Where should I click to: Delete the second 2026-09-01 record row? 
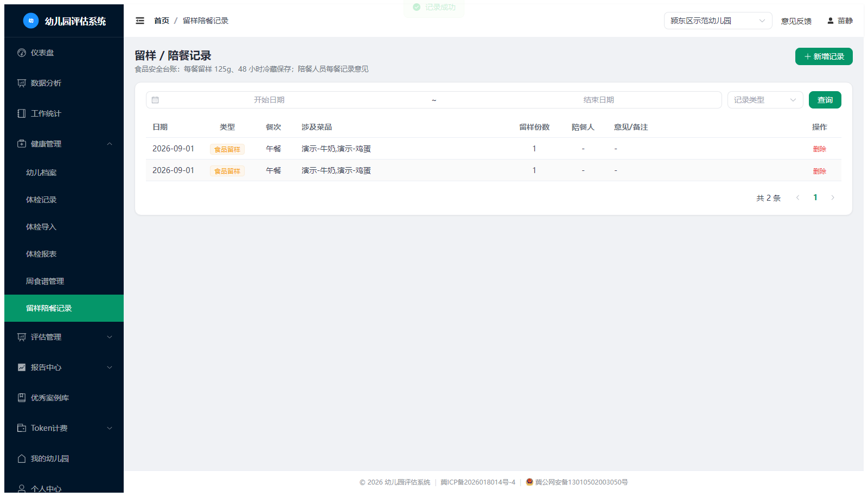click(x=819, y=171)
